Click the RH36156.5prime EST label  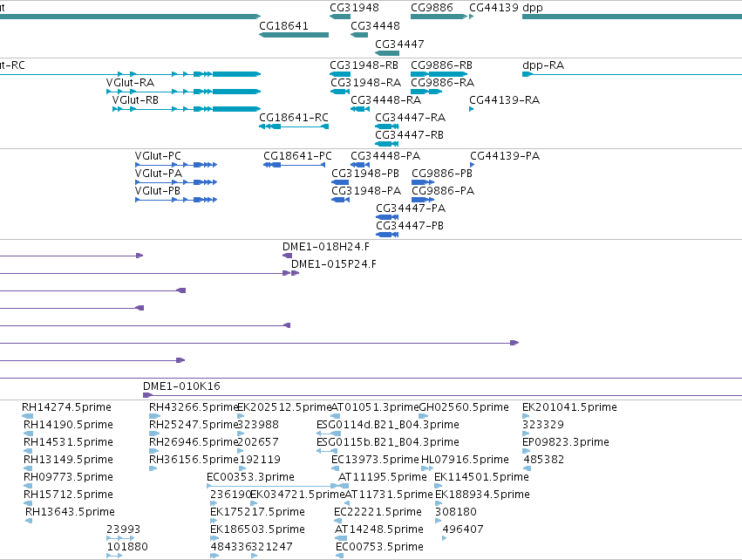194,460
